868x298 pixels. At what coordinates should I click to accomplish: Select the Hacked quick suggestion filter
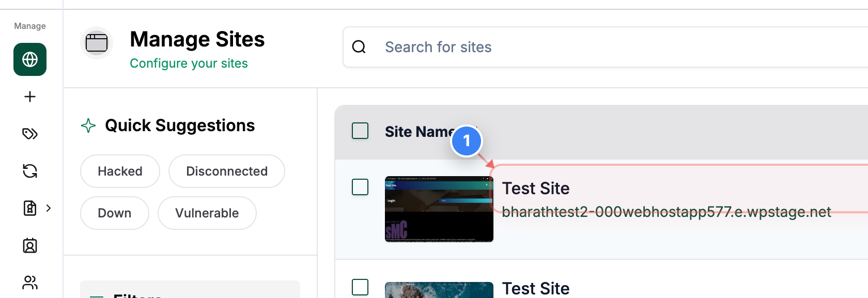click(x=120, y=171)
